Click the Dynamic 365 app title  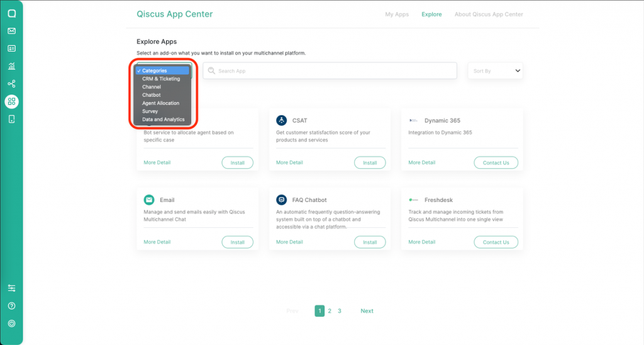coord(442,120)
